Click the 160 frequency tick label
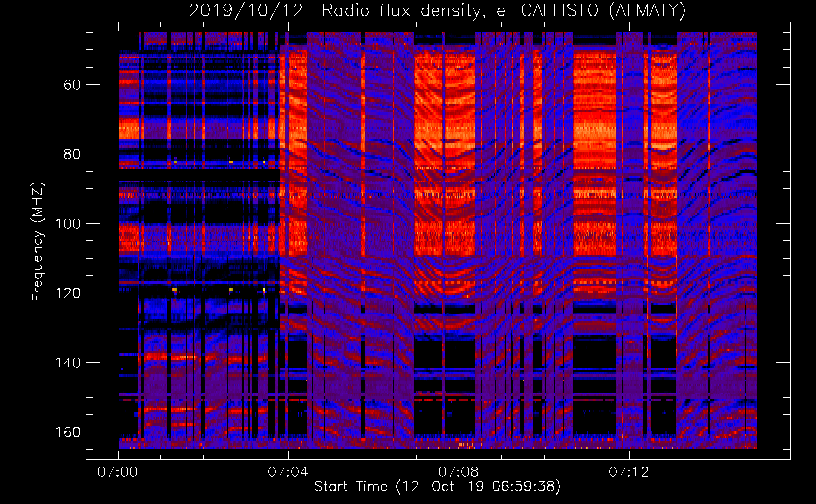 68,432
